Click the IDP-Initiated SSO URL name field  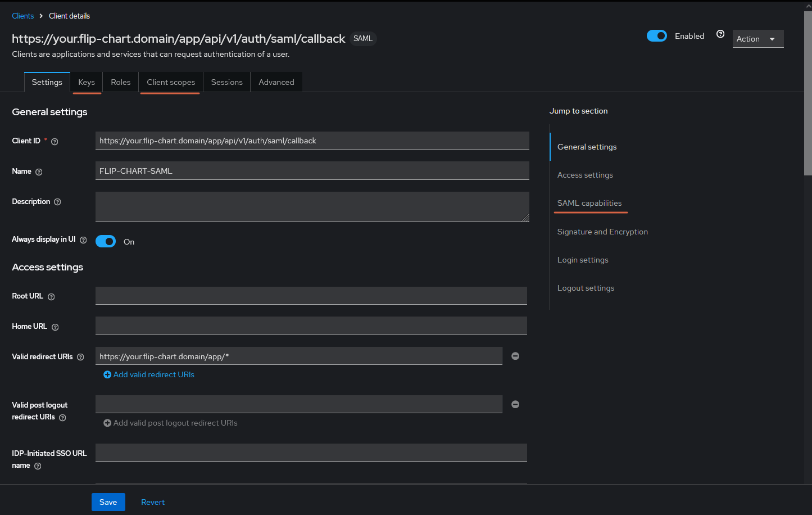pos(311,453)
